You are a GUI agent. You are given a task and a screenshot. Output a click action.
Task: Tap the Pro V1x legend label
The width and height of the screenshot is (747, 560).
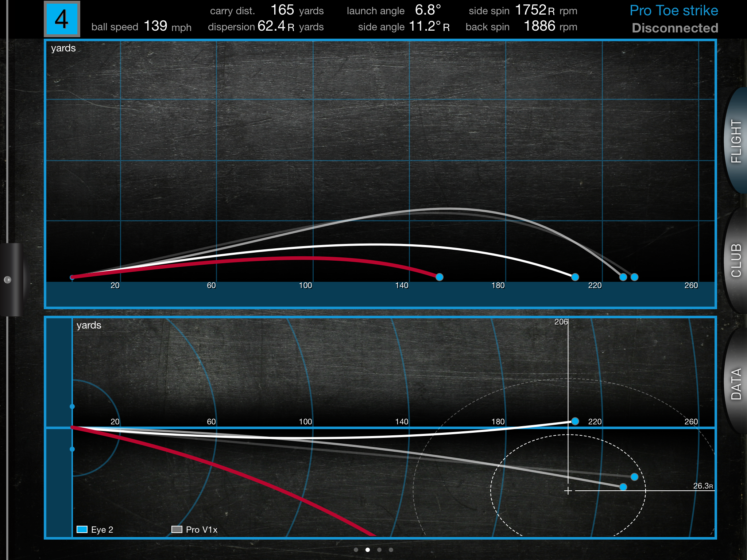[202, 530]
